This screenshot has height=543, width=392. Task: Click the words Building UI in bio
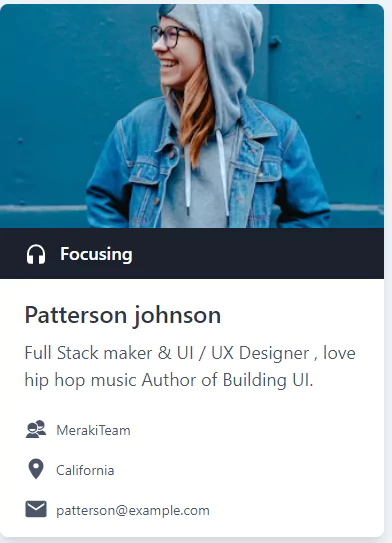click(x=268, y=380)
